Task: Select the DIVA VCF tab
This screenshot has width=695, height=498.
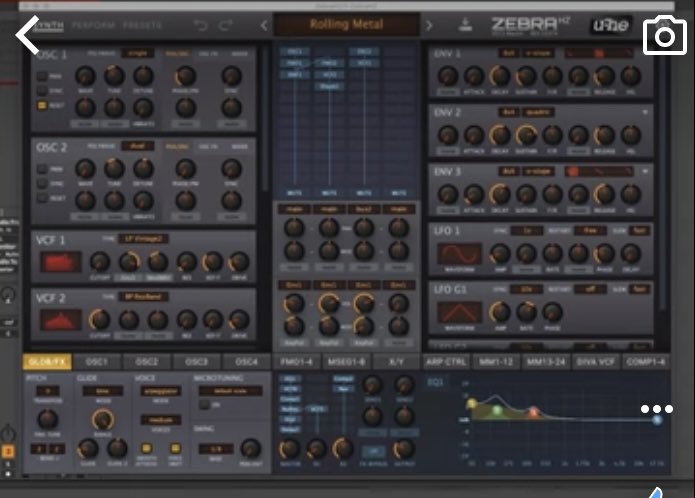Action: pos(596,362)
